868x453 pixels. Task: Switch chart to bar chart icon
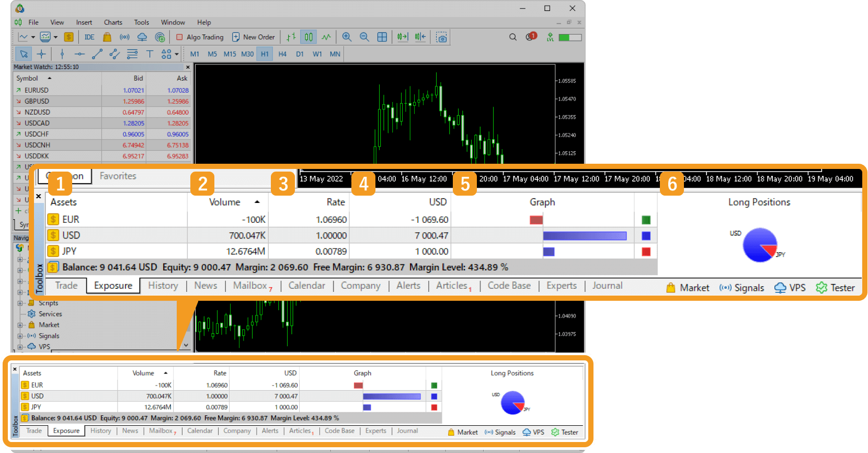click(291, 37)
